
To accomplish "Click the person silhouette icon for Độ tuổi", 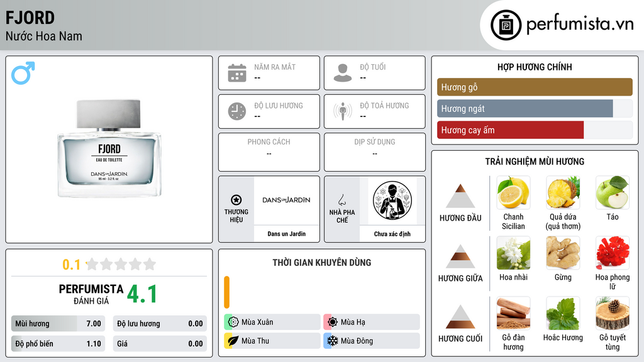I will (x=343, y=73).
